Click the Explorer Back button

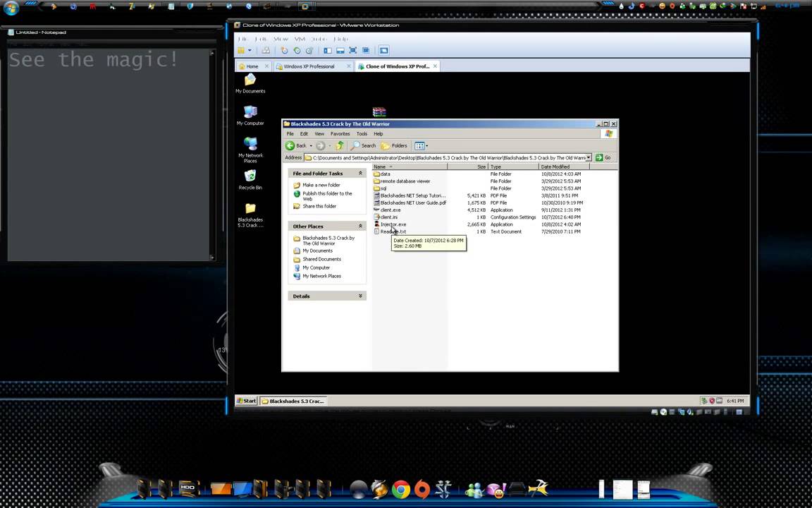pyautogui.click(x=296, y=145)
